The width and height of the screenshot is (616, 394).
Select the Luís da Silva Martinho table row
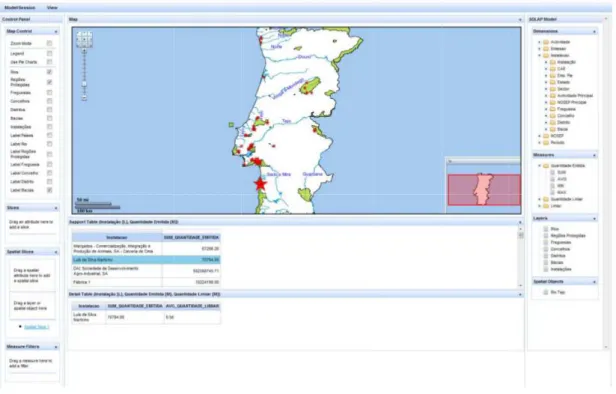146,260
